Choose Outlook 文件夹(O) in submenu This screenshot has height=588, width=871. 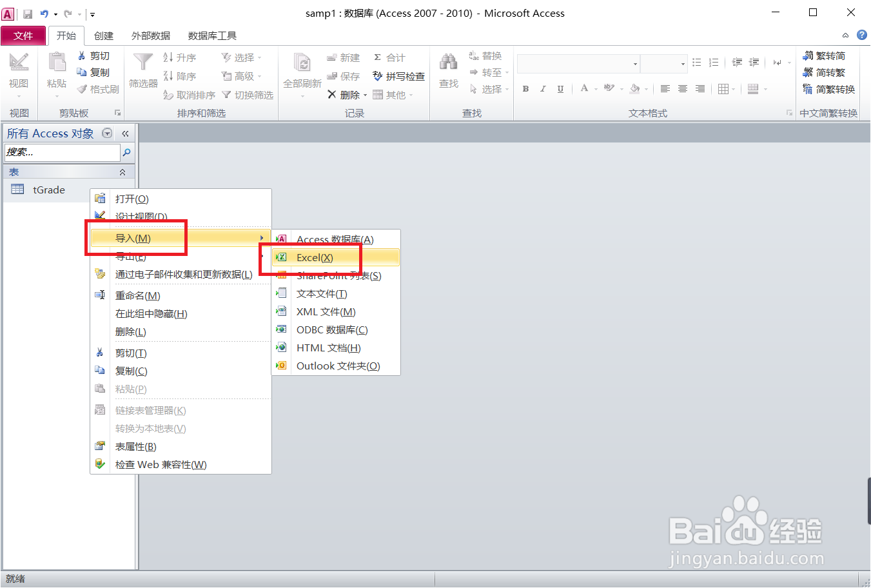point(336,366)
